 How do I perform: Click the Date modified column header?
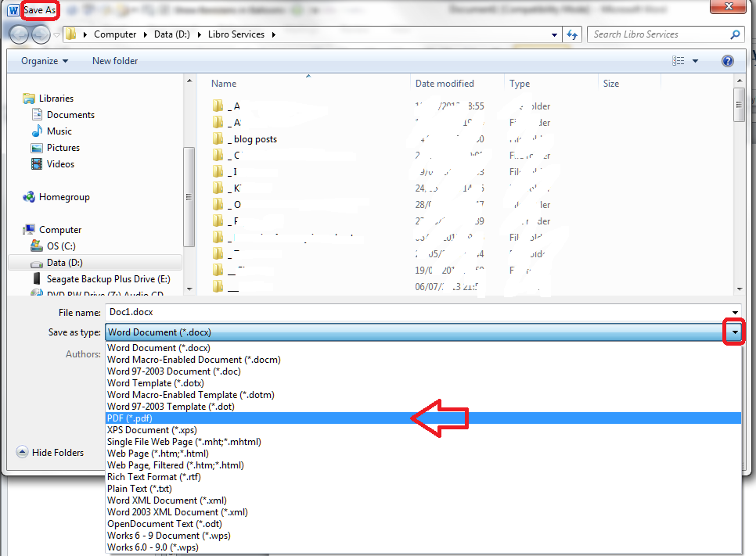click(445, 84)
